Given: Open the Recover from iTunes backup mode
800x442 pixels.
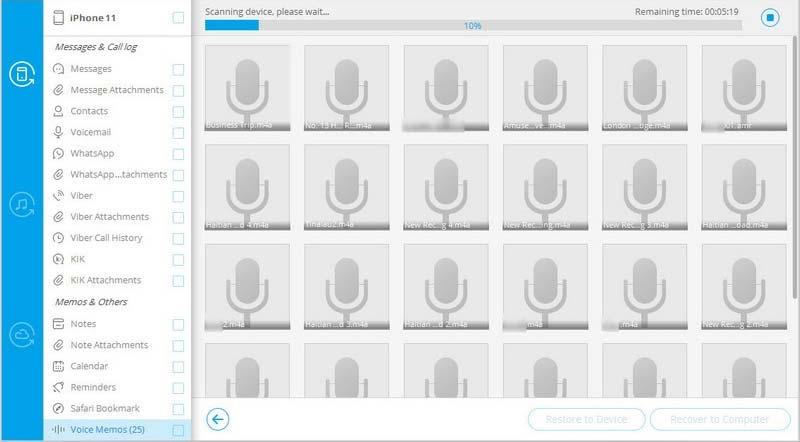Looking at the screenshot, I should [x=21, y=205].
